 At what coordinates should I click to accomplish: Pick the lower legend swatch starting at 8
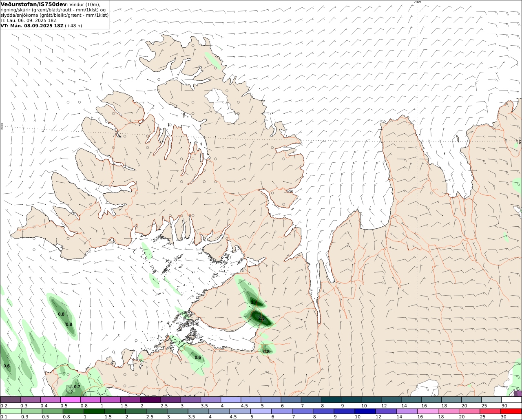pyautogui.click(x=323, y=411)
